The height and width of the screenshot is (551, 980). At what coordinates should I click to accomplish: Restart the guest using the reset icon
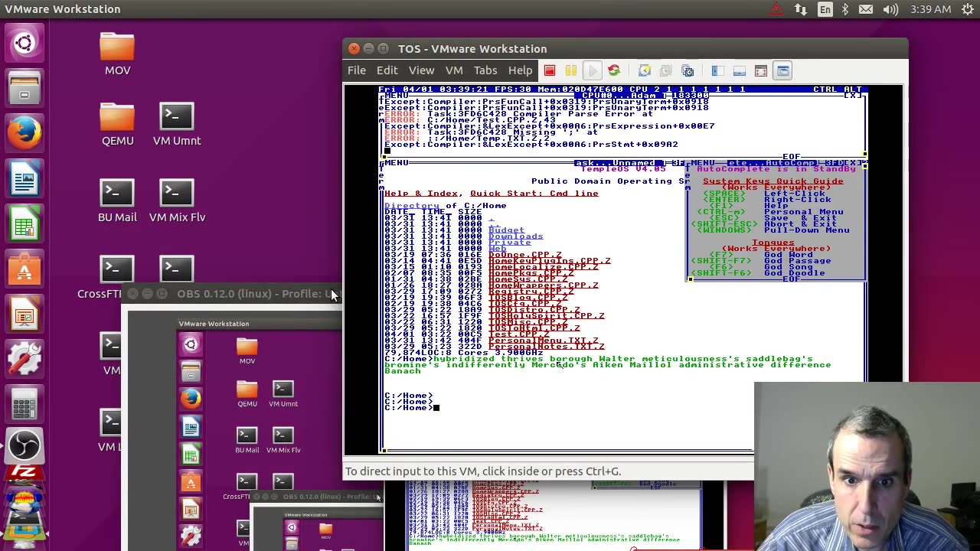(x=613, y=70)
